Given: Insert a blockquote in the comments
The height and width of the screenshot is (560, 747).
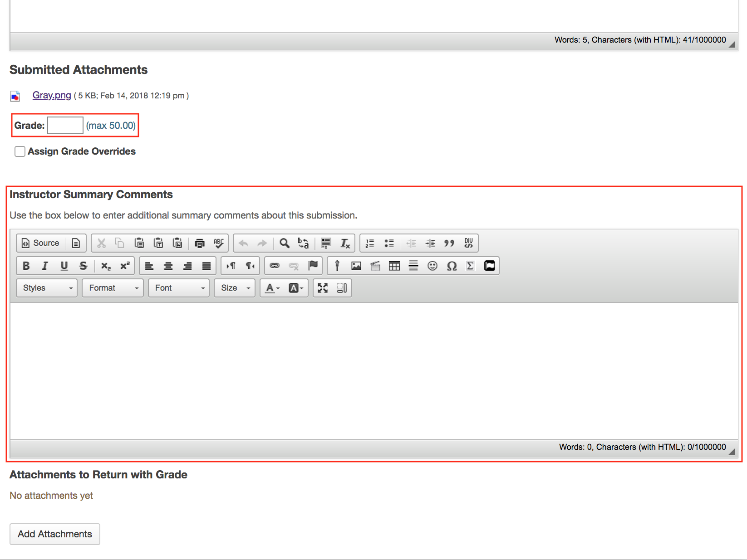Looking at the screenshot, I should click(450, 243).
